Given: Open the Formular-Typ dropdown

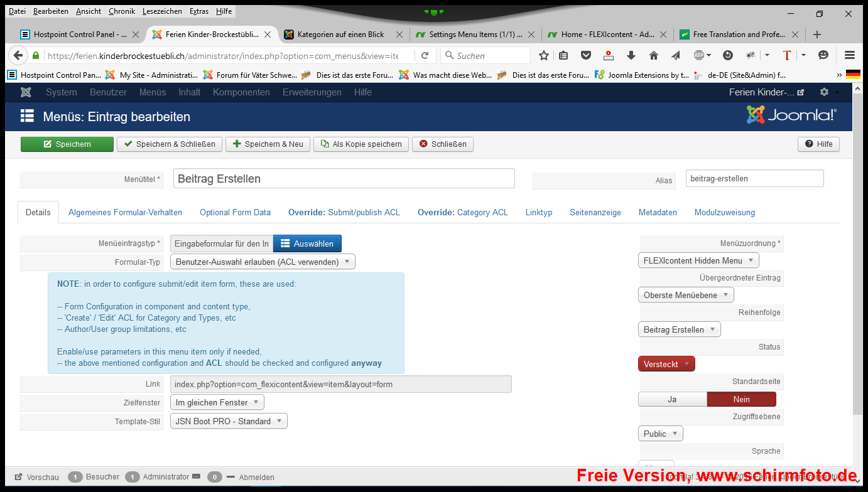Looking at the screenshot, I should pos(263,261).
